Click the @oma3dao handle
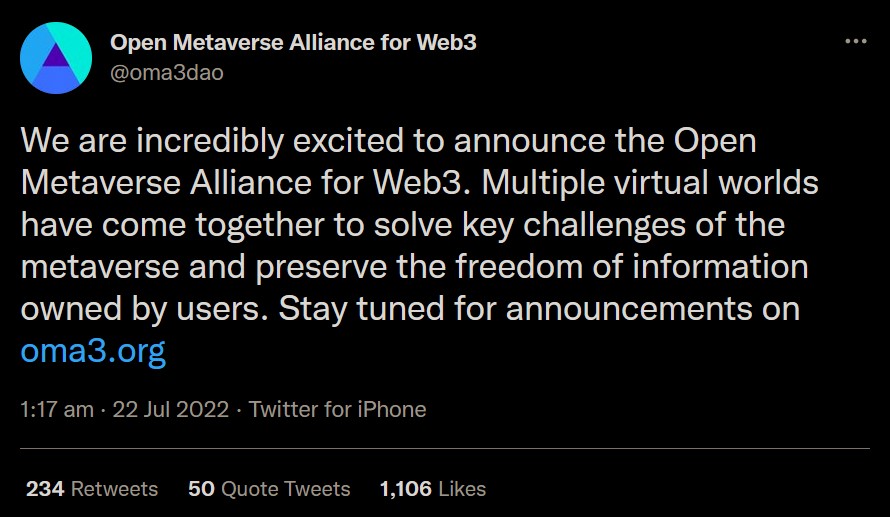The width and height of the screenshot is (890, 517). click(167, 73)
